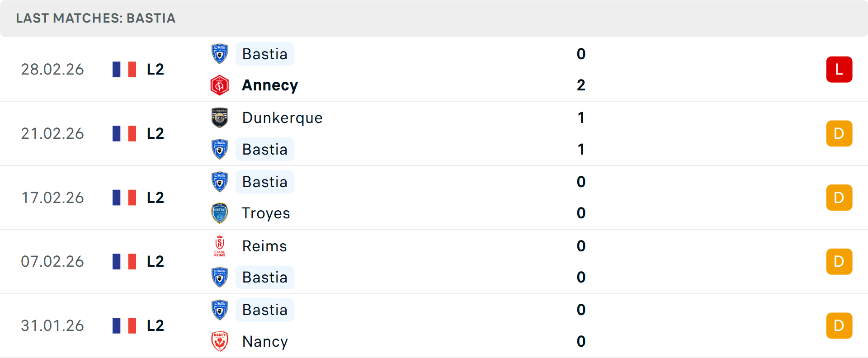868x358 pixels.
Task: Click the Dunkerque club crest icon
Action: [220, 118]
